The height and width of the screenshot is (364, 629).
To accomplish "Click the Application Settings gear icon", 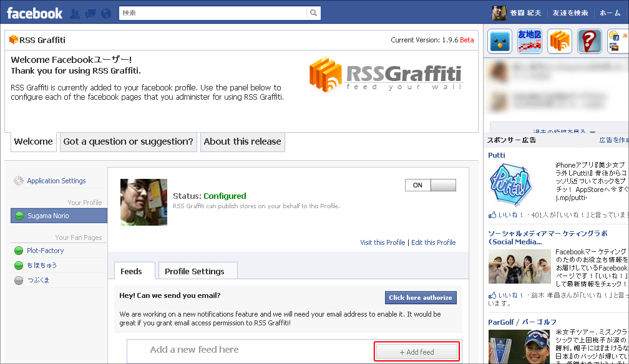I will [x=19, y=181].
